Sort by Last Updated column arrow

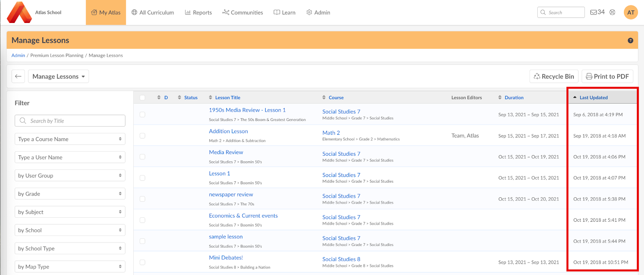click(x=575, y=98)
